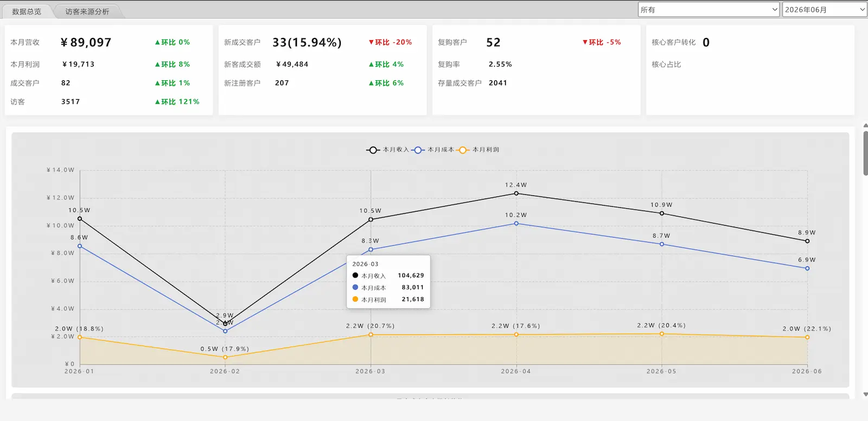Viewport: 868px width, 421px height.
Task: Click the scrollbar down arrow
Action: pyautogui.click(x=865, y=394)
